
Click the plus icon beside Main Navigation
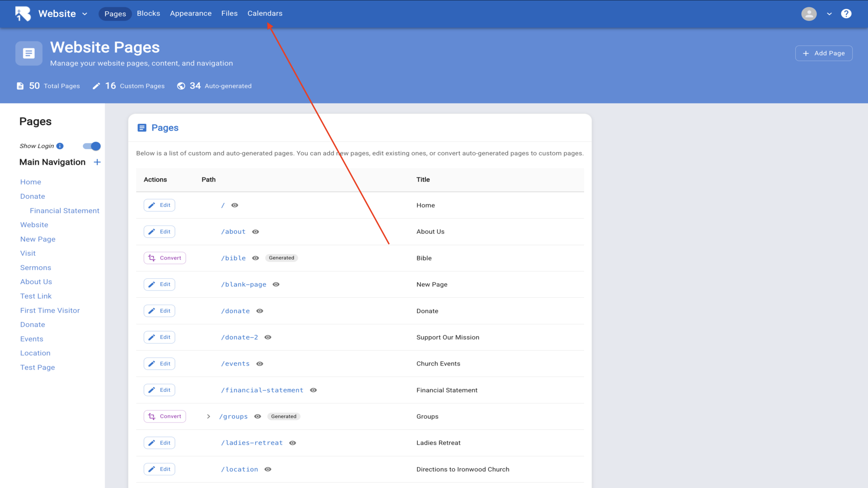pyautogui.click(x=97, y=162)
